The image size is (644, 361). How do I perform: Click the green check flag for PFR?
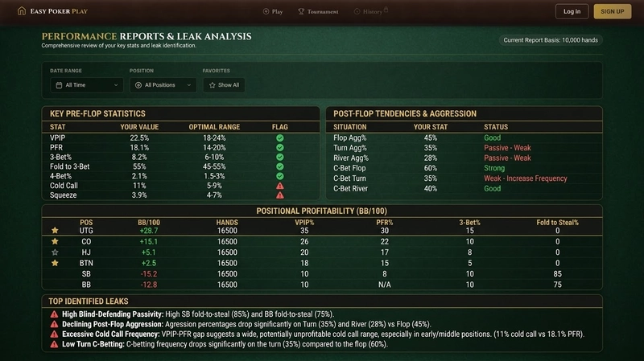tap(279, 147)
